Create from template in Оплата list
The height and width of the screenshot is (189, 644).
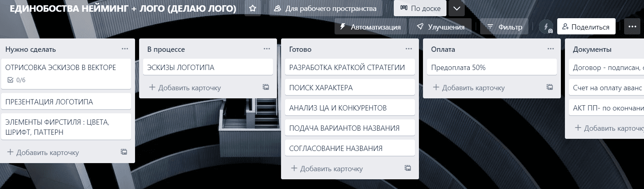550,87
